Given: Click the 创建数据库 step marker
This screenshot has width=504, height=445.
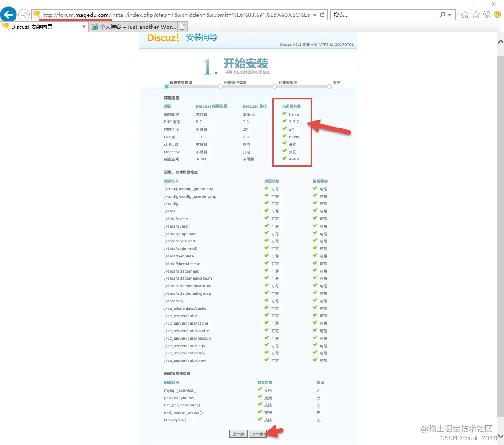Looking at the screenshot, I should pos(275,87).
